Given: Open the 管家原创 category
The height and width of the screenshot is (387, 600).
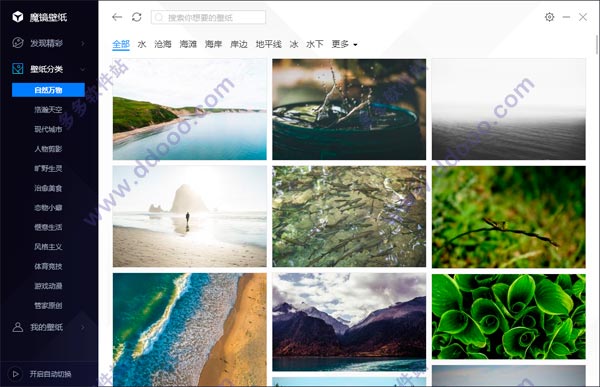Looking at the screenshot, I should pos(48,305).
